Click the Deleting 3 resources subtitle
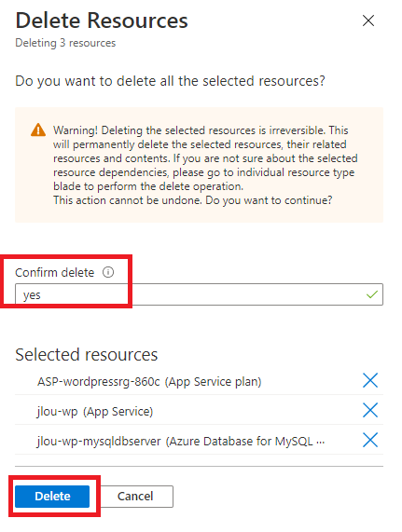The image size is (402, 532). coord(65,43)
